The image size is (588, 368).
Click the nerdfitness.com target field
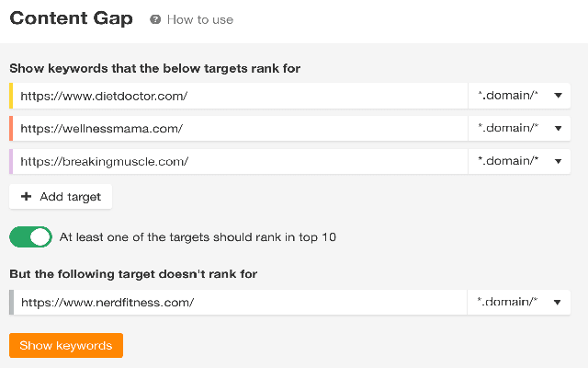click(x=239, y=302)
